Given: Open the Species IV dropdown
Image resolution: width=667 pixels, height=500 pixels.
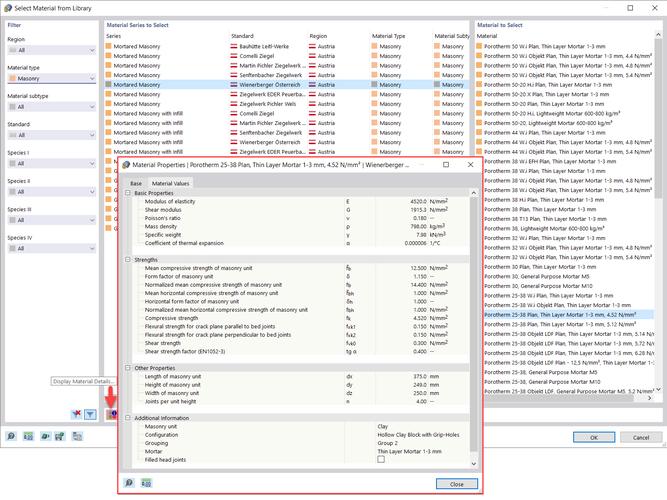Looking at the screenshot, I should tap(52, 249).
